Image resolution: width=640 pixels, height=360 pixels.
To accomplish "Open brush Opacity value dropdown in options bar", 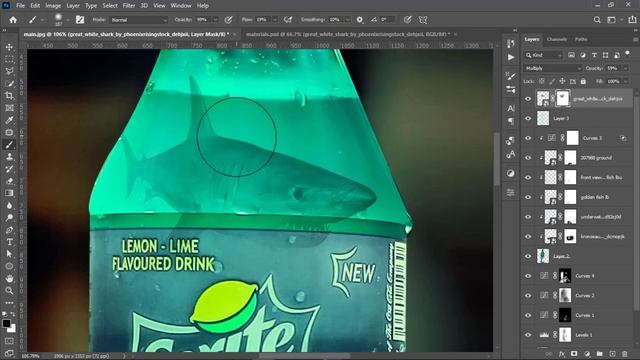I will (215, 20).
